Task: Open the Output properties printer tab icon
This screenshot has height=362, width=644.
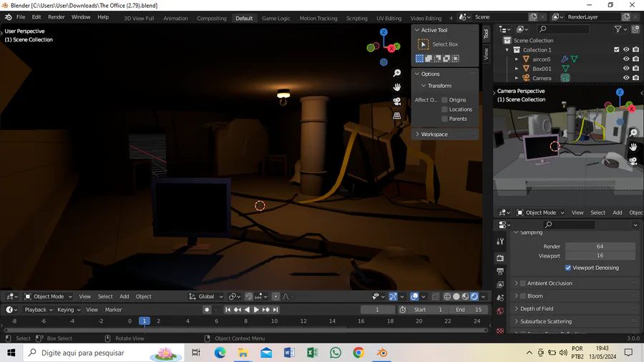Action: pos(500,271)
